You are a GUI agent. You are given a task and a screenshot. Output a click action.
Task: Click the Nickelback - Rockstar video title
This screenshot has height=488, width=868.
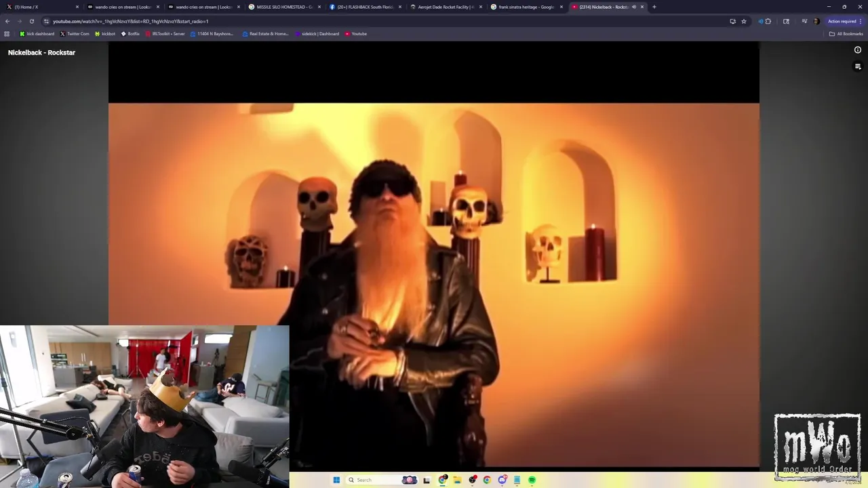(x=41, y=53)
